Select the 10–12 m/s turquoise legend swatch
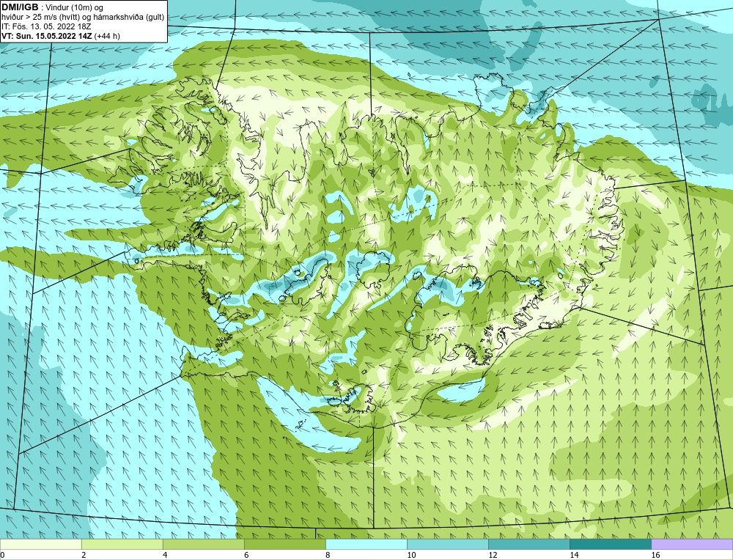The height and width of the screenshot is (560, 733). pos(447,544)
